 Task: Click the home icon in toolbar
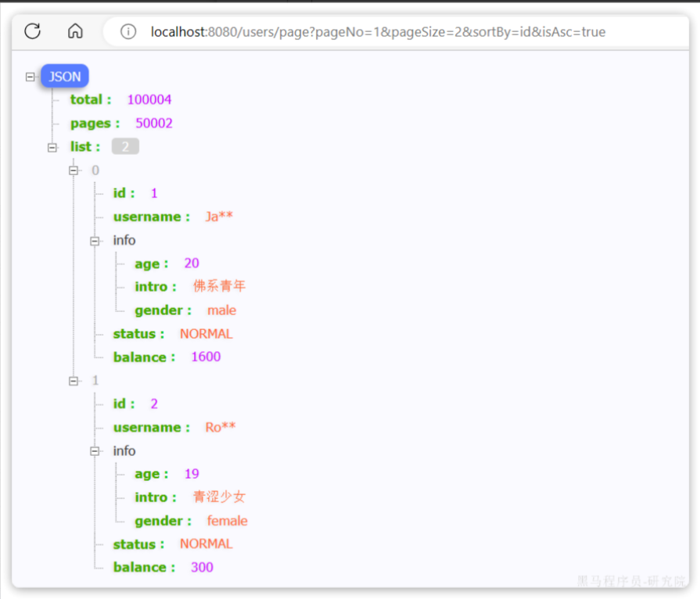coord(75,31)
